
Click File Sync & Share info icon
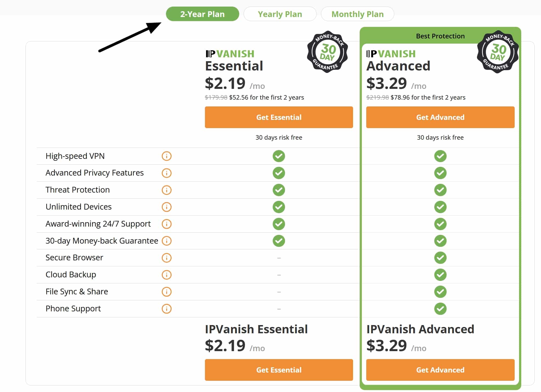[x=167, y=292]
